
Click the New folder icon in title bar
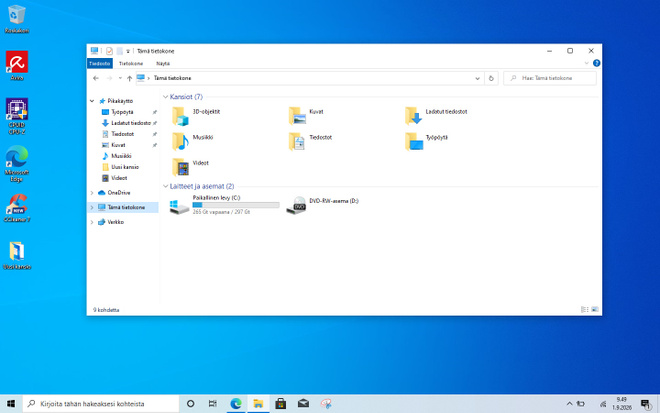[120, 51]
